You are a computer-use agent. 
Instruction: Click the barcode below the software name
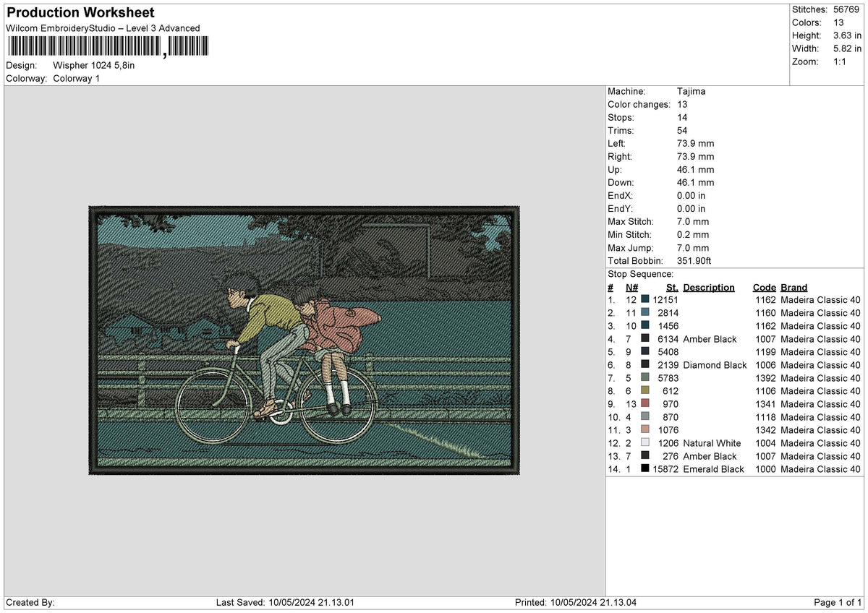pyautogui.click(x=108, y=47)
